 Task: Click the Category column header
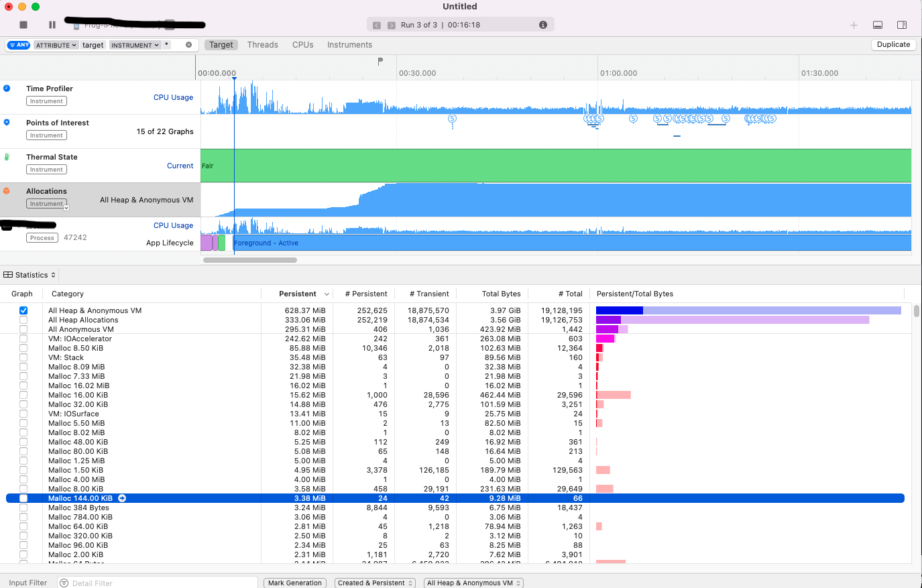[x=68, y=294]
